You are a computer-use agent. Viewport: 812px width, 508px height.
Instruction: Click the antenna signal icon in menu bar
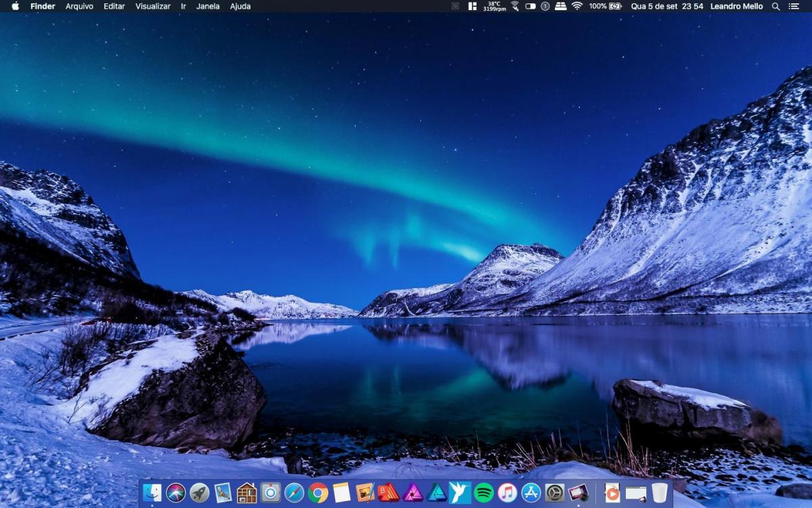[515, 6]
